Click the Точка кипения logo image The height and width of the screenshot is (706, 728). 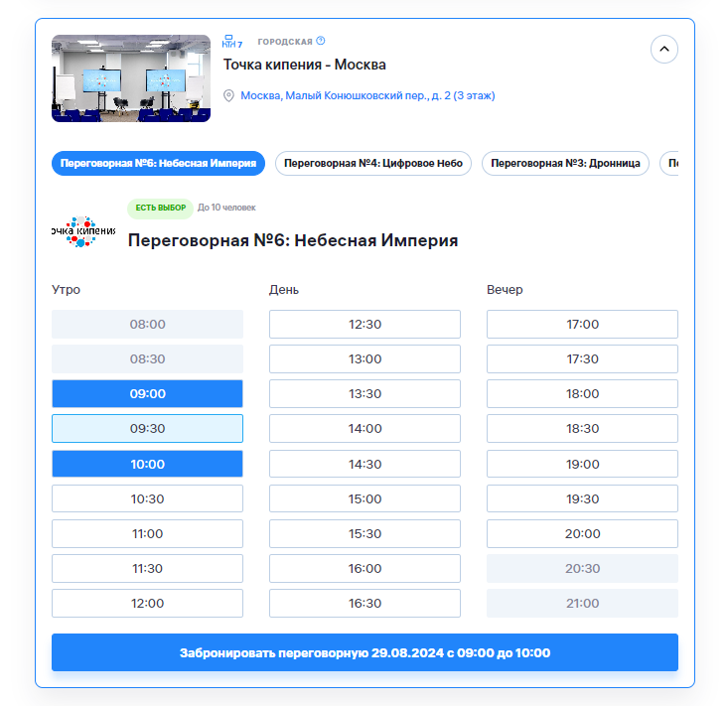pyautogui.click(x=84, y=230)
